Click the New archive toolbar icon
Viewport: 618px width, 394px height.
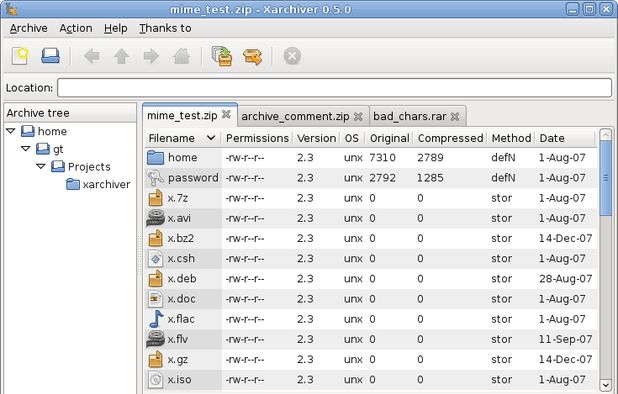coord(20,56)
